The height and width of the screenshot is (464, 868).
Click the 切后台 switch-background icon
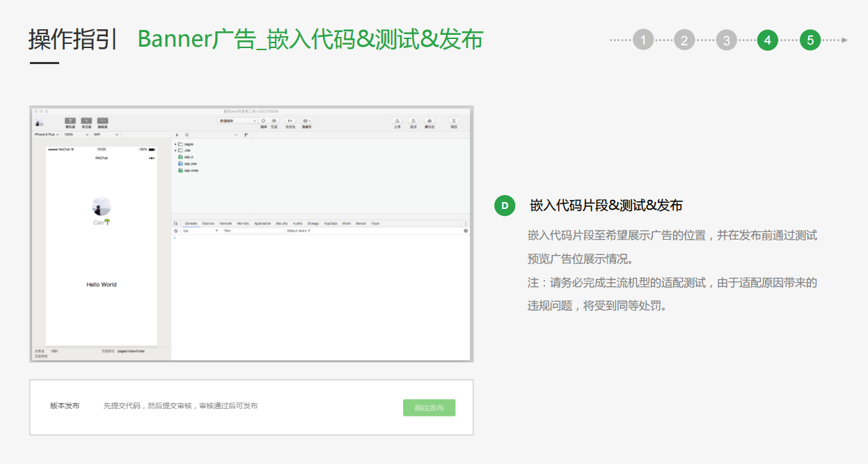pyautogui.click(x=290, y=121)
